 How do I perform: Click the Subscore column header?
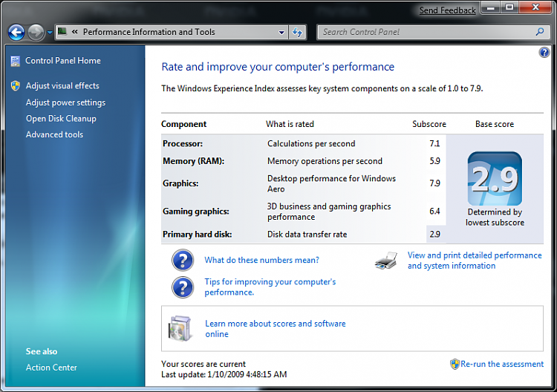[429, 124]
